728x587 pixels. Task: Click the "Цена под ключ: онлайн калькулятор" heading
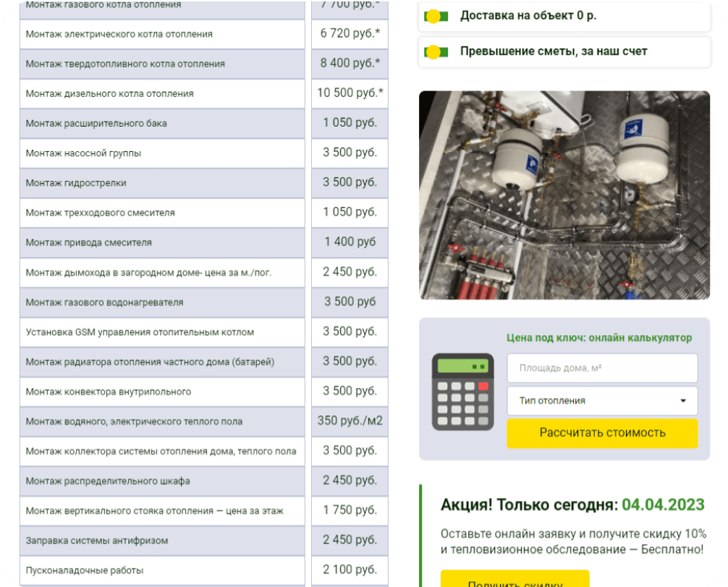(x=598, y=338)
